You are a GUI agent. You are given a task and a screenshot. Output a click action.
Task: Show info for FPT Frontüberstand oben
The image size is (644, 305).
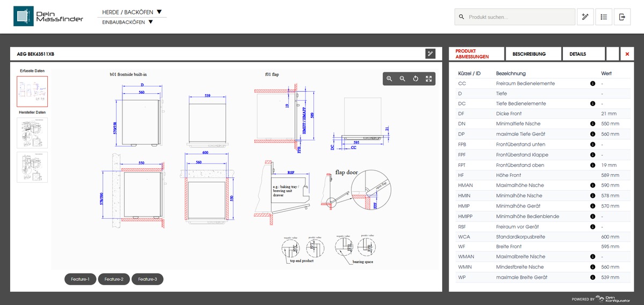[592, 165]
